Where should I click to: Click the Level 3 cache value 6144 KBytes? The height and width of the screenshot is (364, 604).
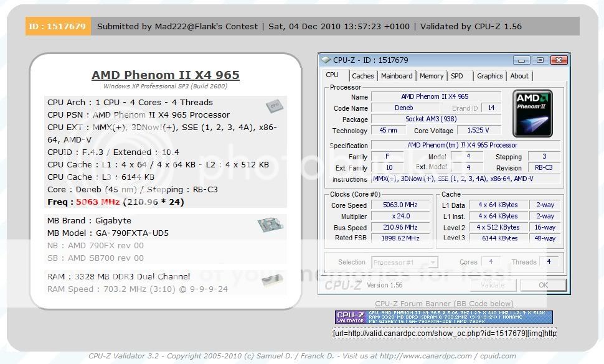(x=498, y=238)
